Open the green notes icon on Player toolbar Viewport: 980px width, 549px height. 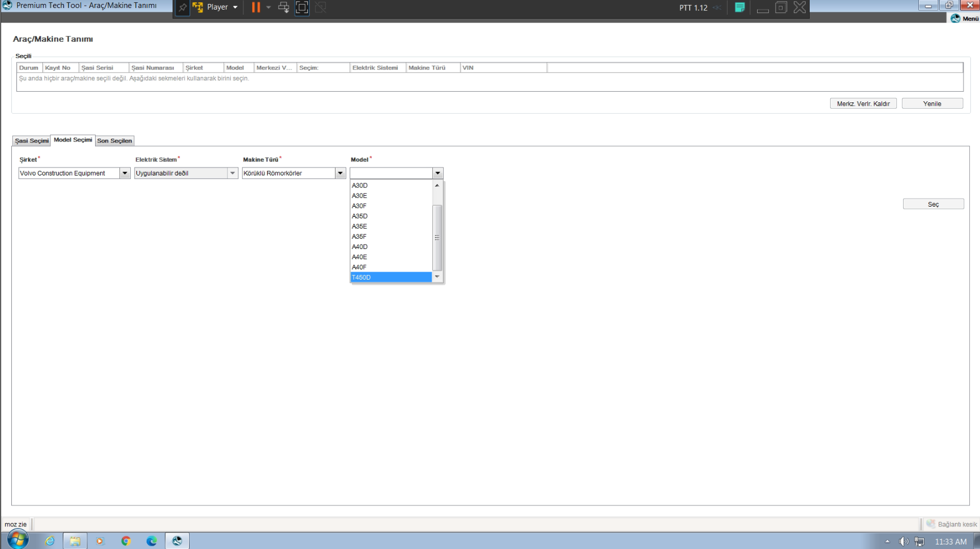[x=740, y=7]
